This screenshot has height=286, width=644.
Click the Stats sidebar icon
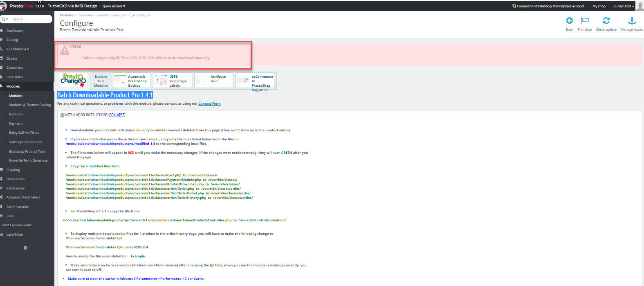pyautogui.click(x=2, y=216)
